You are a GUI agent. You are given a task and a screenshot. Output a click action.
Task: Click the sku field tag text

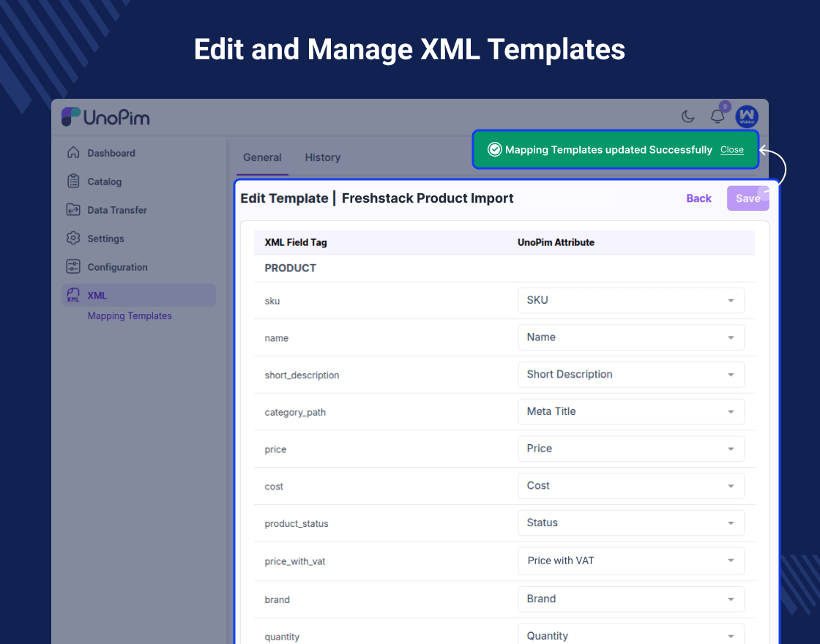pyautogui.click(x=272, y=301)
